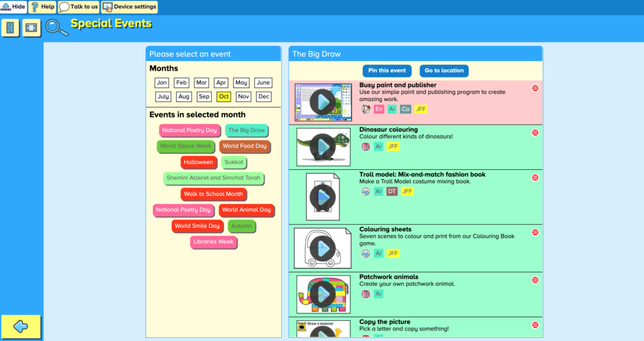This screenshot has height=341, width=644.
Task: Remove Troll model item
Action: click(535, 177)
